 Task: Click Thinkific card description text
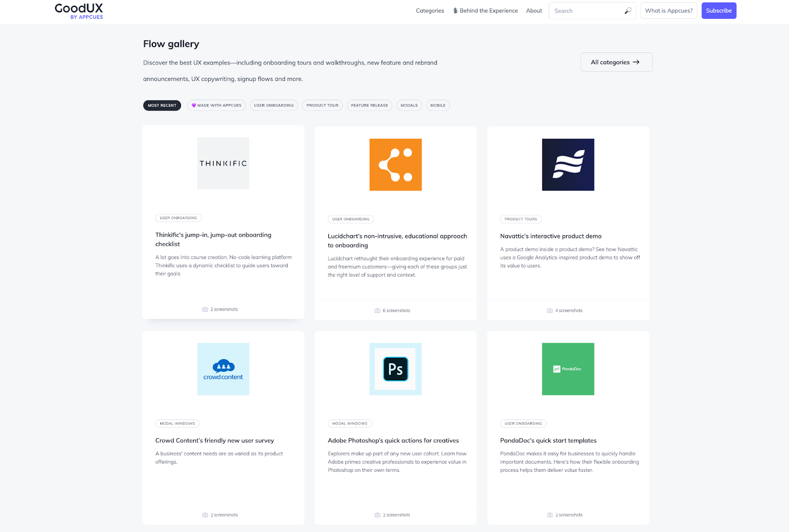point(224,265)
